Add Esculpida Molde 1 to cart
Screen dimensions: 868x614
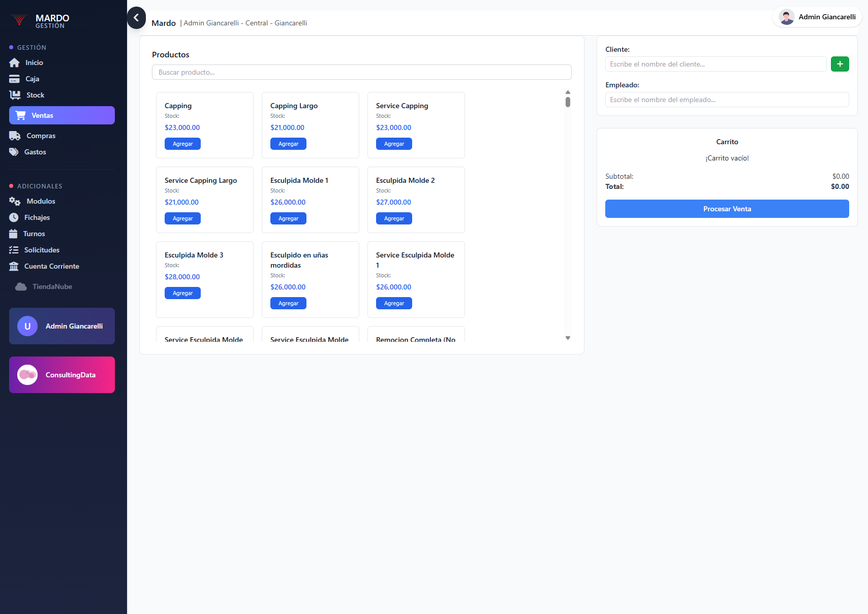point(288,218)
